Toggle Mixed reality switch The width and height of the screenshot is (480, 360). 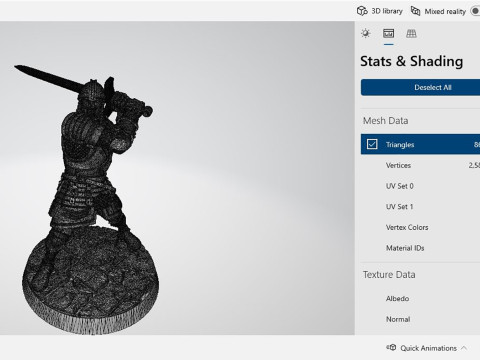(x=475, y=11)
